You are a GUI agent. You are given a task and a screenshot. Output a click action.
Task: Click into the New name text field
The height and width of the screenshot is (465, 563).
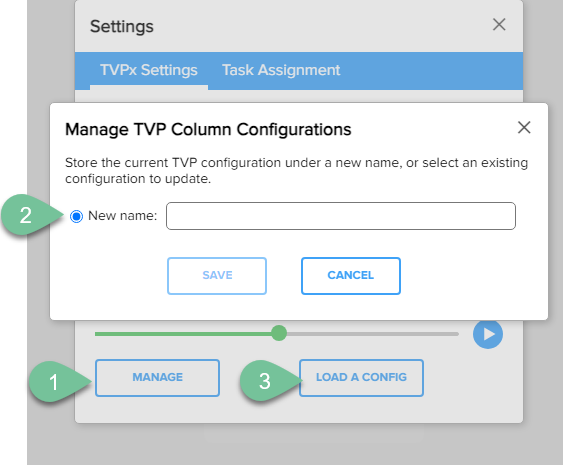pos(341,216)
